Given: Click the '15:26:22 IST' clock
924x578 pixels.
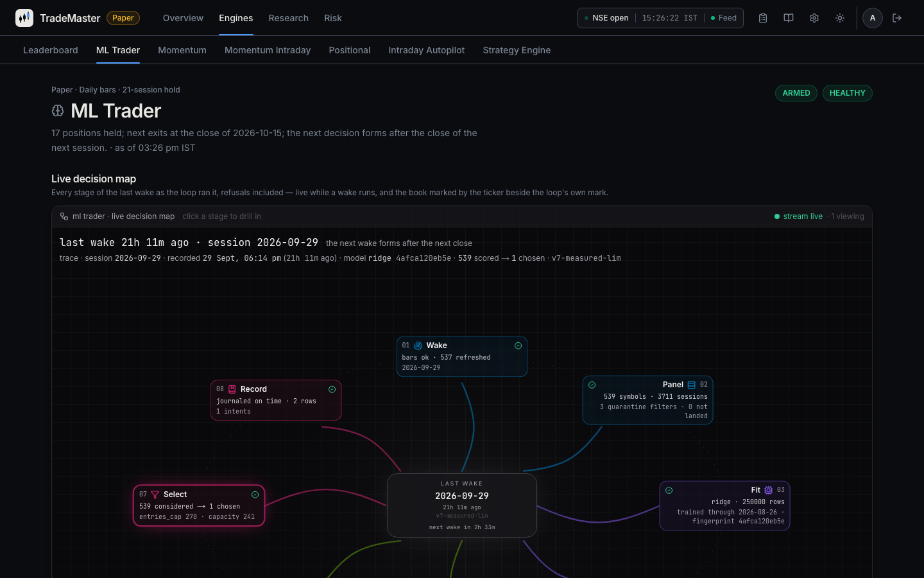Looking at the screenshot, I should tap(670, 18).
